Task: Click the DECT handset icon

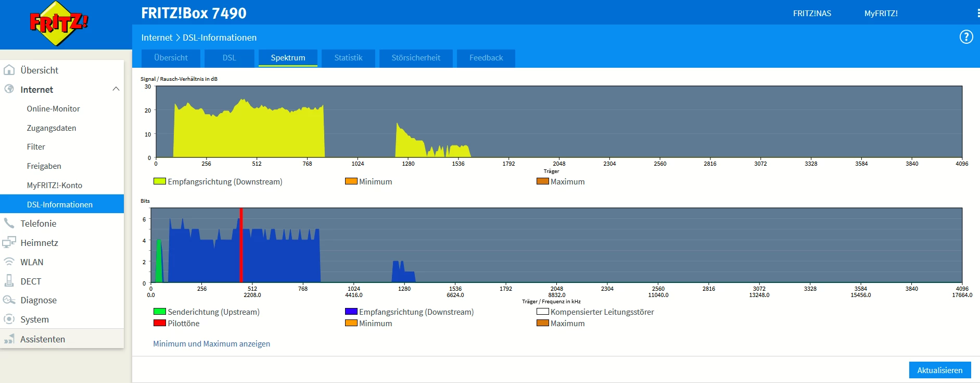Action: pyautogui.click(x=9, y=281)
